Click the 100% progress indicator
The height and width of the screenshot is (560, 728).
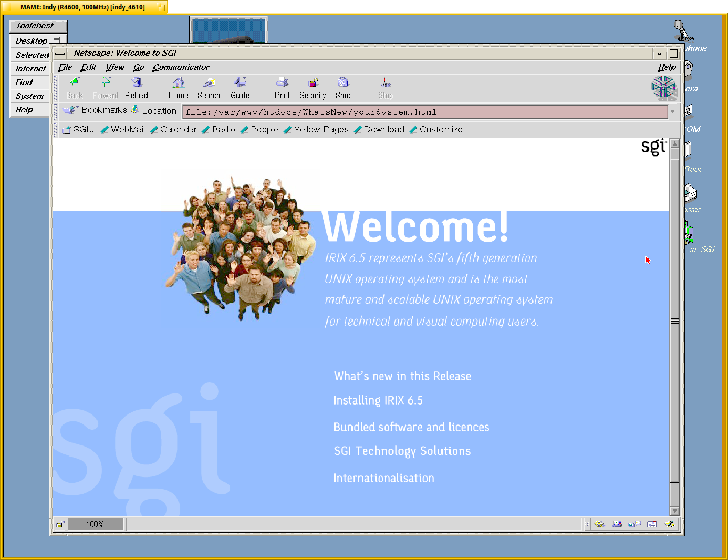click(95, 524)
